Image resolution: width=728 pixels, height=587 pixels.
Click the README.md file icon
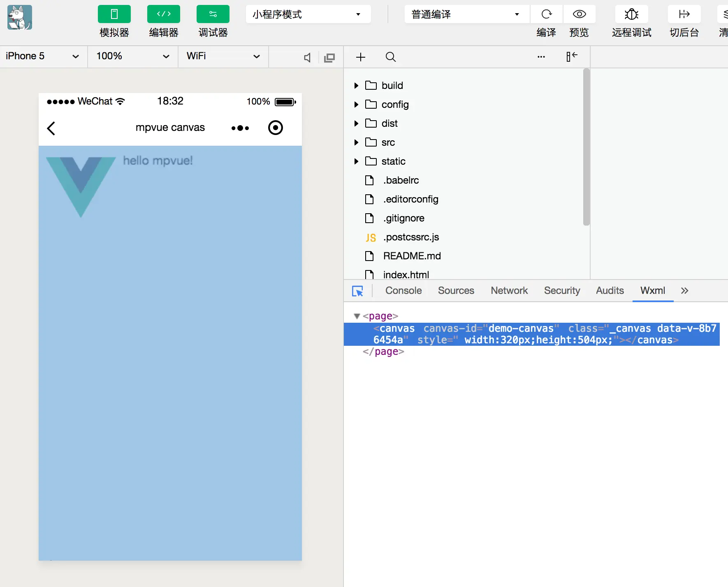(369, 256)
